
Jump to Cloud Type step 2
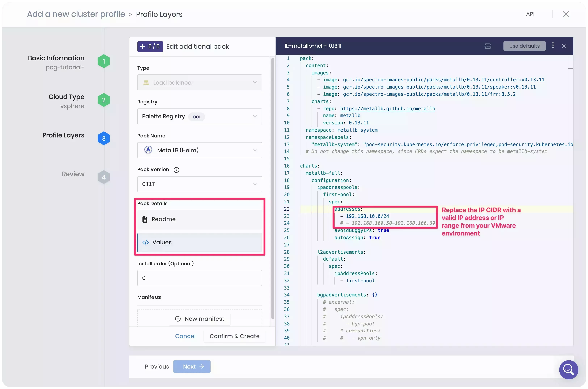point(104,100)
